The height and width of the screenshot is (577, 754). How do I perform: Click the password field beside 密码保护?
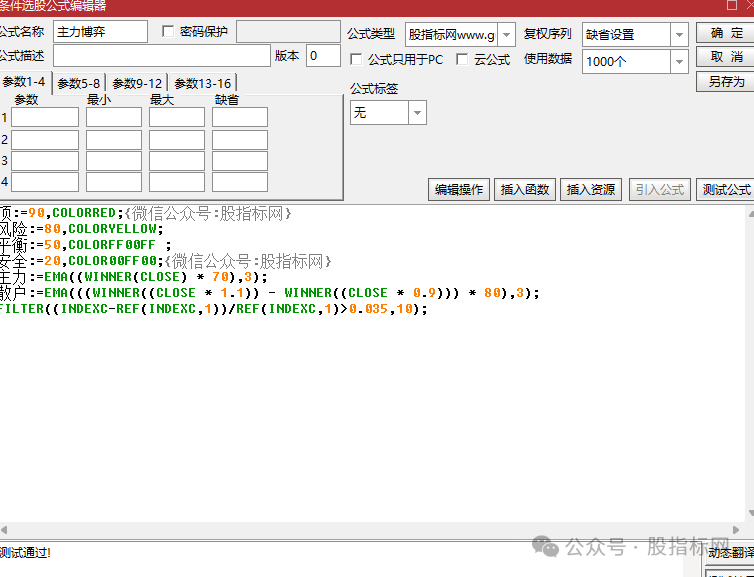pyautogui.click(x=289, y=32)
